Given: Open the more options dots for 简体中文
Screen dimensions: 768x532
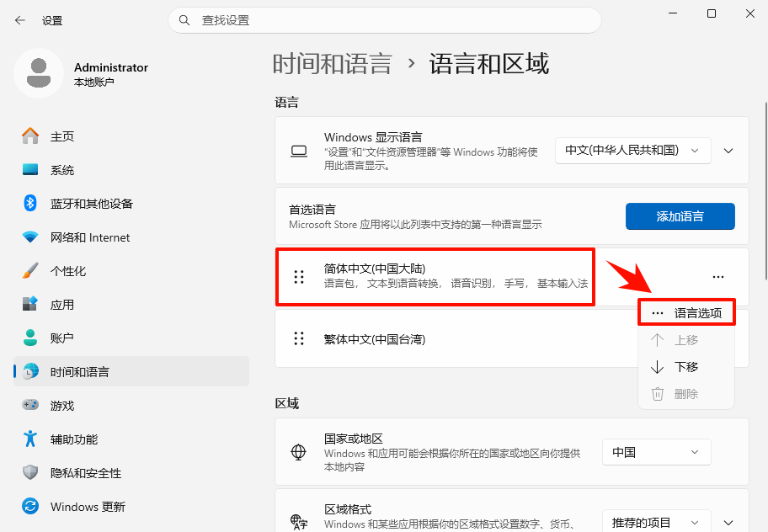Looking at the screenshot, I should click(718, 277).
